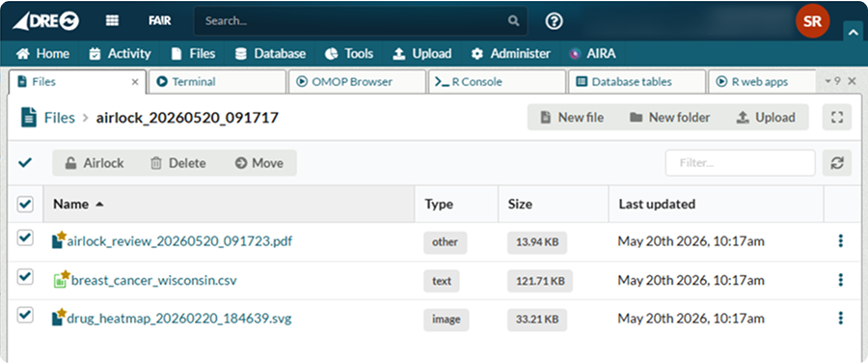This screenshot has height=363, width=868.
Task: Create a New folder
Action: coord(670,118)
